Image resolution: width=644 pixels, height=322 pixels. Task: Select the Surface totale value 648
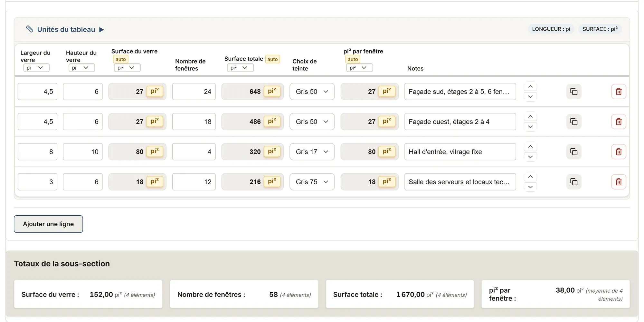[x=255, y=92]
